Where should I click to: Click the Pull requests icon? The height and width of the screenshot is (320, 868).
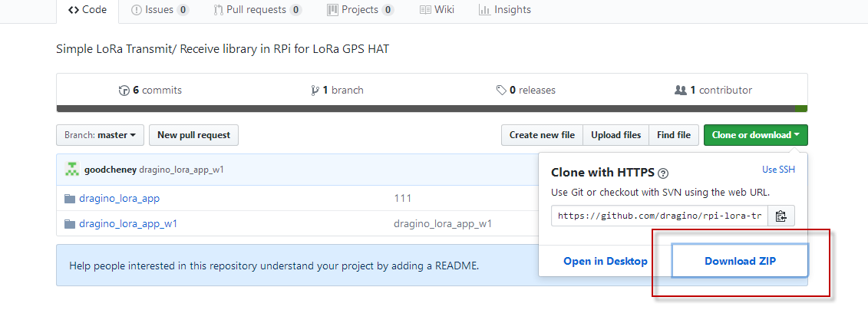click(x=219, y=10)
